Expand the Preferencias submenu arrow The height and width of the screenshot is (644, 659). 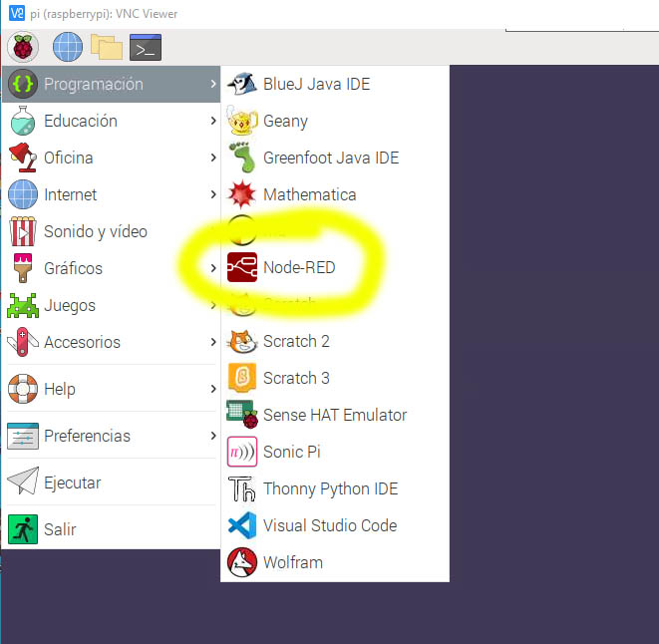pyautogui.click(x=213, y=436)
